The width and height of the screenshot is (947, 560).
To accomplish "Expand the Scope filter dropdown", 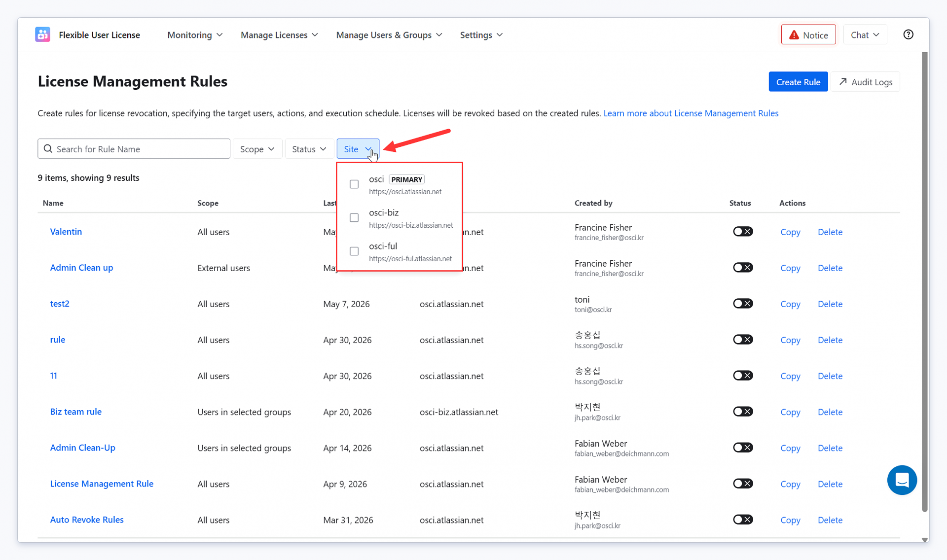I will [x=257, y=149].
